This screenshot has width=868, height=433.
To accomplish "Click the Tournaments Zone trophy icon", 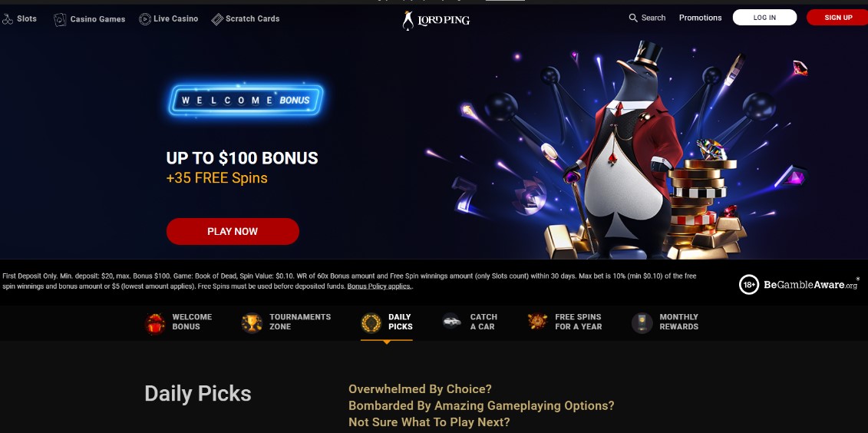I will [x=252, y=322].
